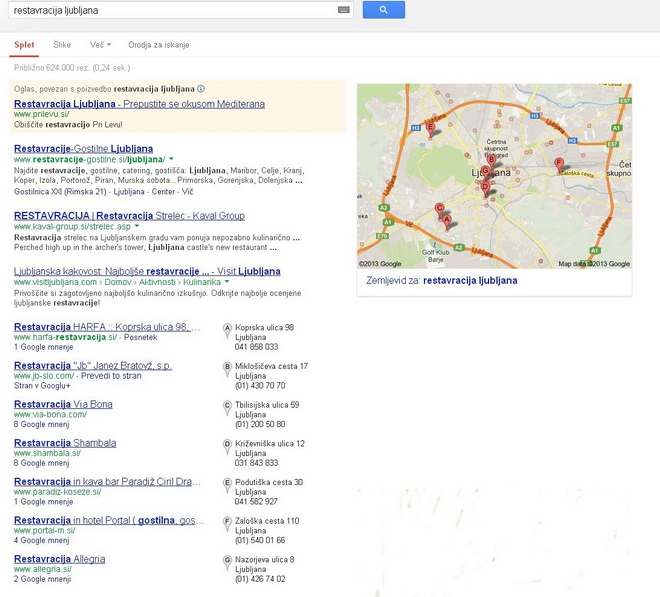Open the Restavracija Strelec - Kaval Group result
Viewport: 660px width, 597px height.
click(x=129, y=216)
